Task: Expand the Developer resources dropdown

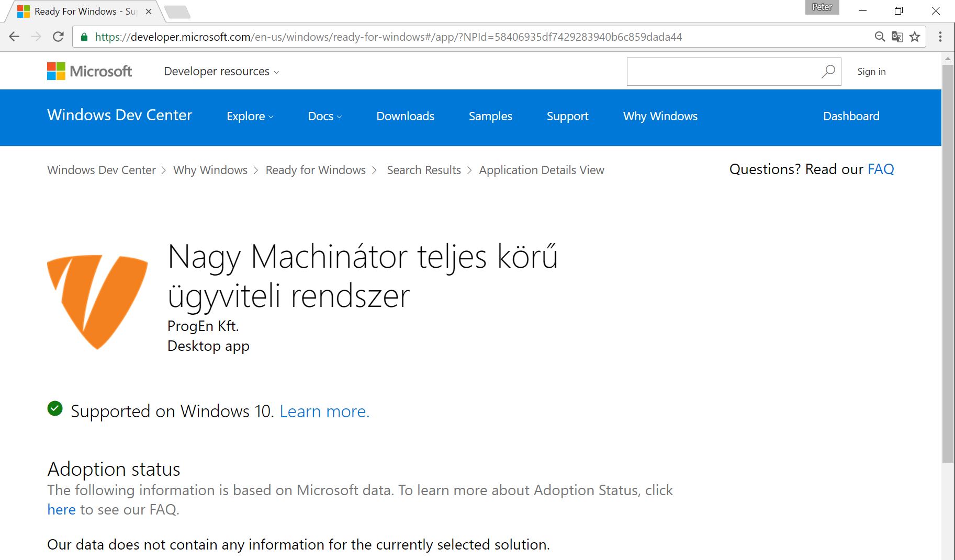Action: [x=221, y=71]
